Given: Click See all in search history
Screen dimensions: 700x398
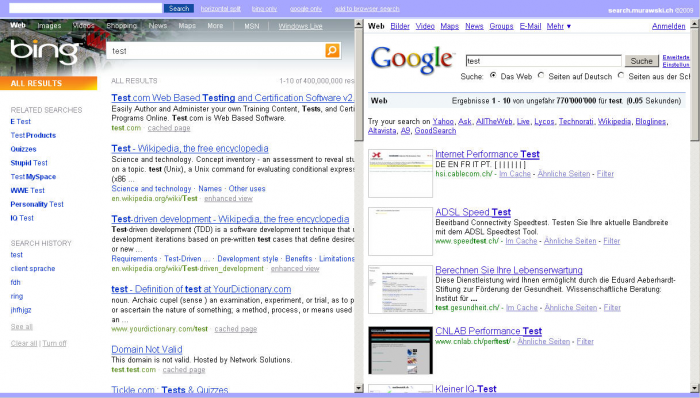Looking at the screenshot, I should tap(21, 327).
